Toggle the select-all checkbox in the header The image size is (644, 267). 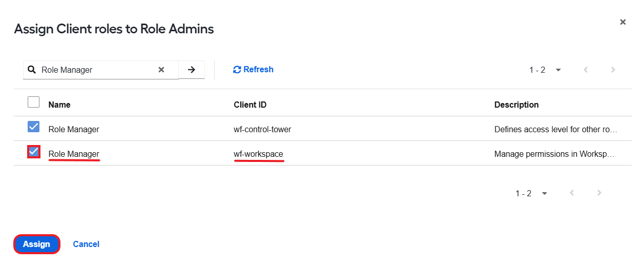click(33, 102)
